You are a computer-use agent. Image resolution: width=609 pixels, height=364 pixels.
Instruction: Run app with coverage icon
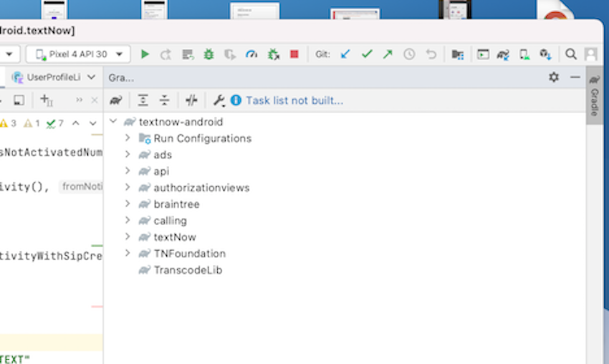pos(230,54)
